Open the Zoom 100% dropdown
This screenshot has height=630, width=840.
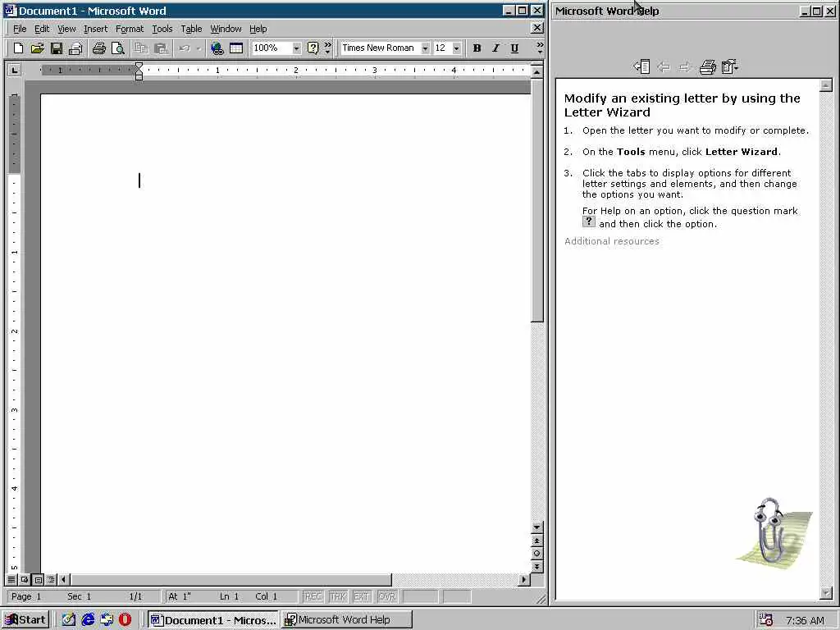coord(296,48)
